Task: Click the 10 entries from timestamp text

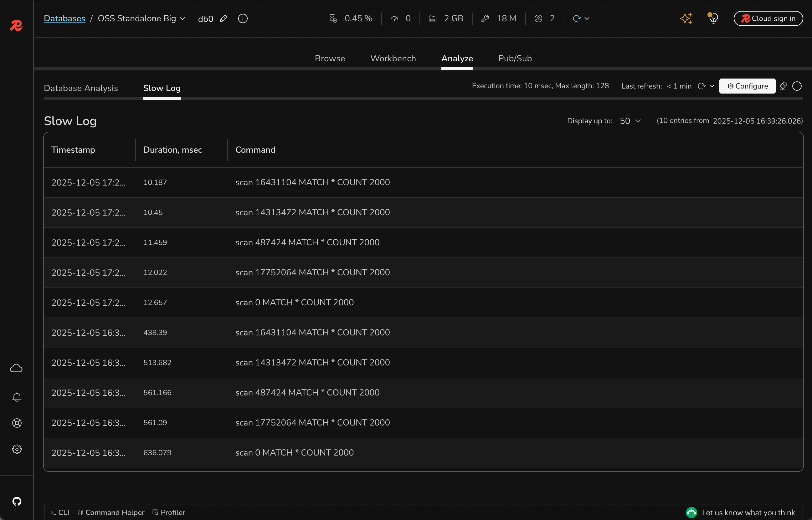Action: tap(730, 121)
